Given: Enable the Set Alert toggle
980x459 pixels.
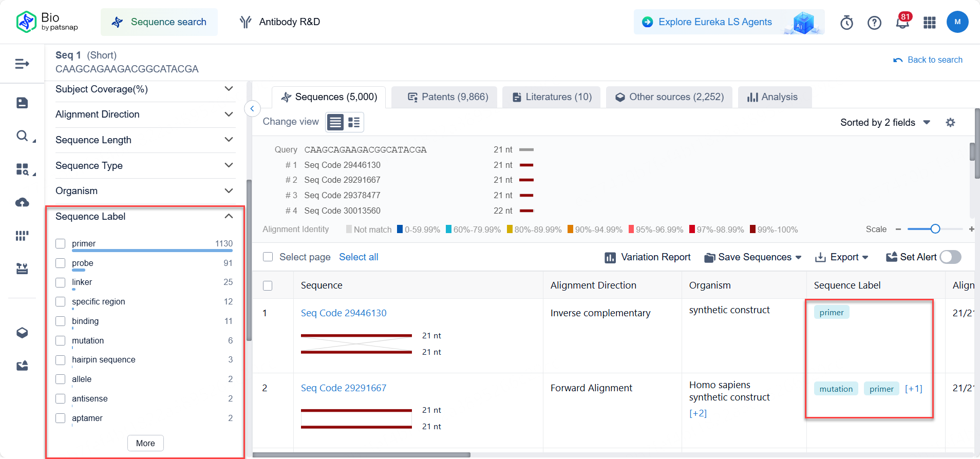Looking at the screenshot, I should click(950, 257).
